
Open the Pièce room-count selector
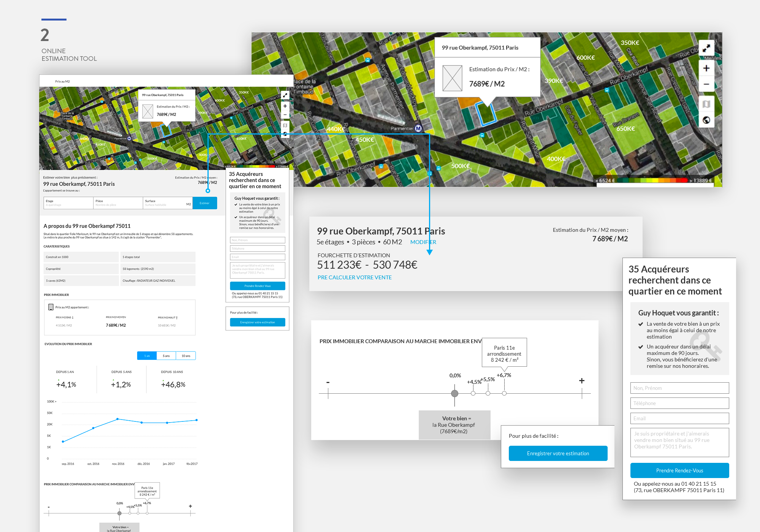(118, 203)
